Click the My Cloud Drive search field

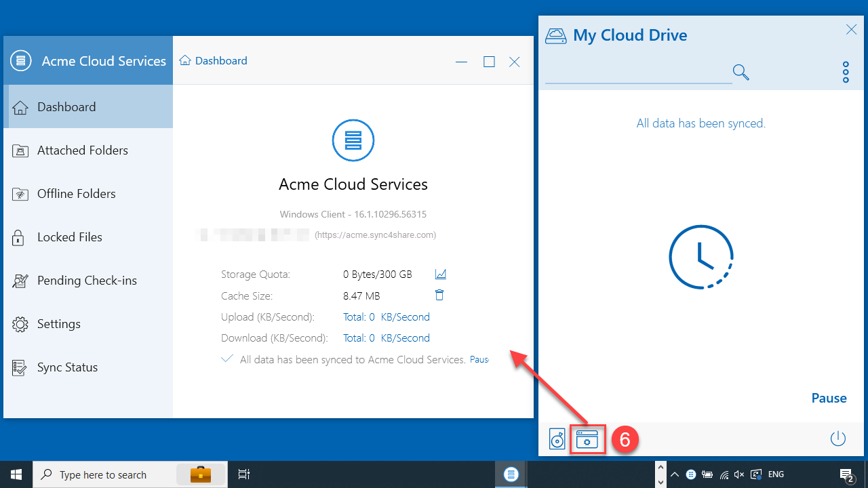pyautogui.click(x=639, y=72)
